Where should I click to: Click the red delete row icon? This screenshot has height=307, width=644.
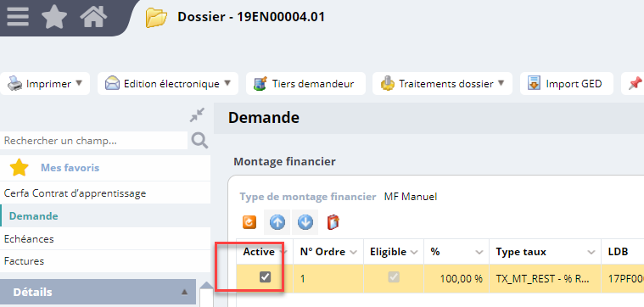(x=333, y=222)
